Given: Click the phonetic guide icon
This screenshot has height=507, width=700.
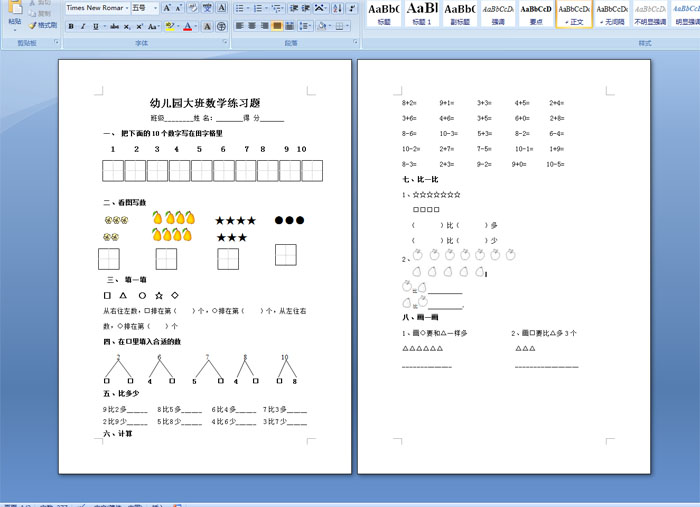Looking at the screenshot, I should coord(208,8).
